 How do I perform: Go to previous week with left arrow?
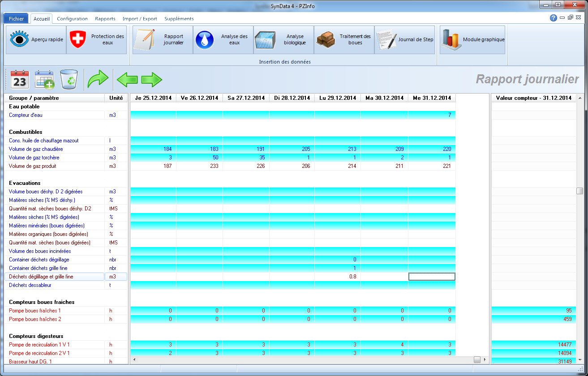[x=127, y=80]
